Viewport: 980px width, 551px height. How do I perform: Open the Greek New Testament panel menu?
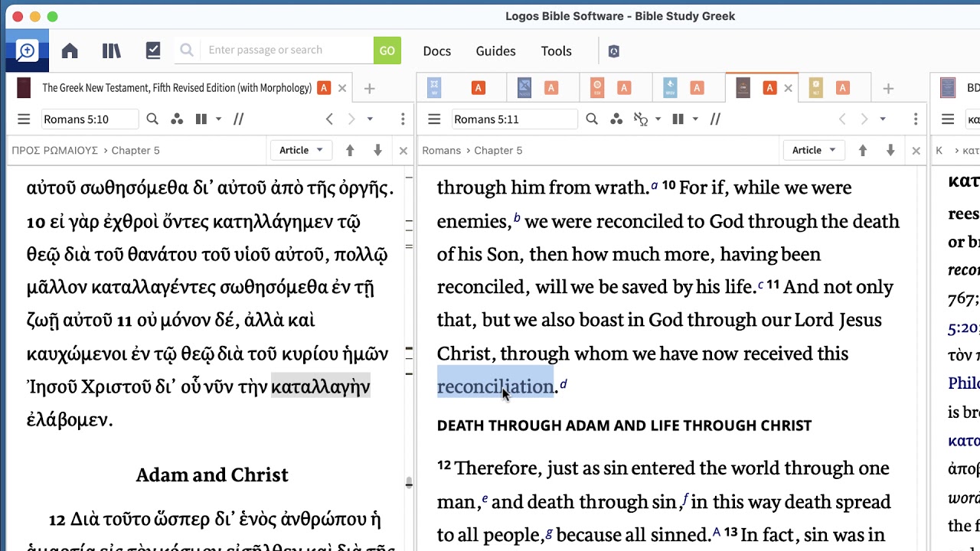tap(24, 119)
